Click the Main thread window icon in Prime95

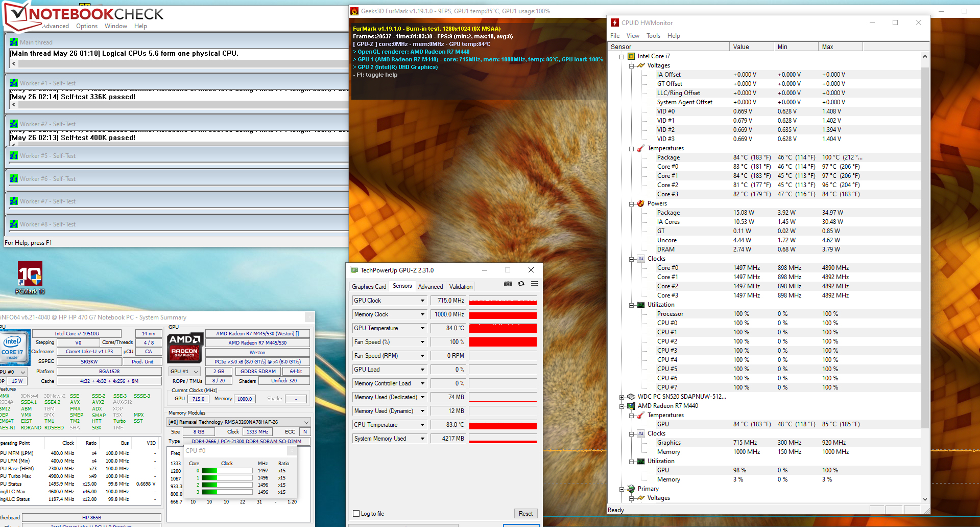coord(14,42)
